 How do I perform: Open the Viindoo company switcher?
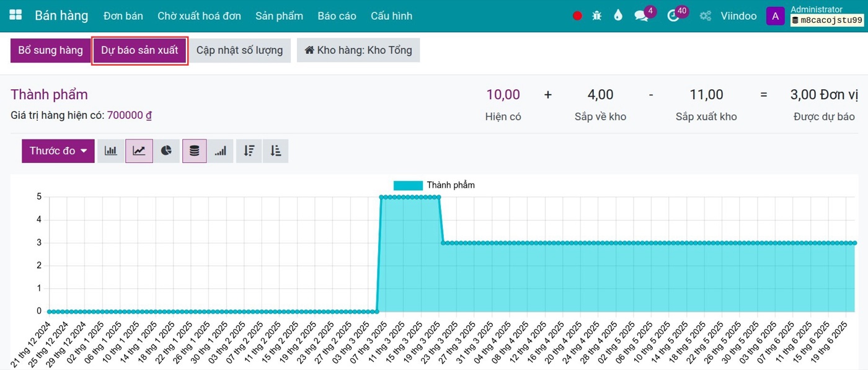tap(738, 16)
